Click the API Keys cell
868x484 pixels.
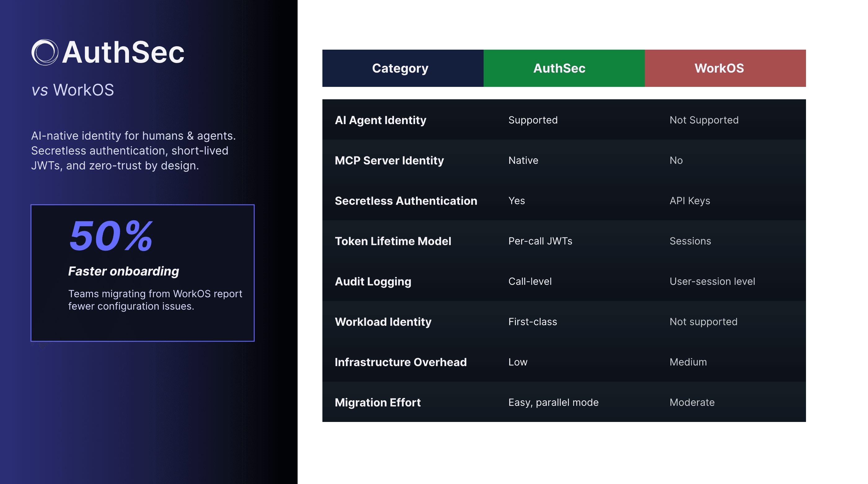point(689,201)
